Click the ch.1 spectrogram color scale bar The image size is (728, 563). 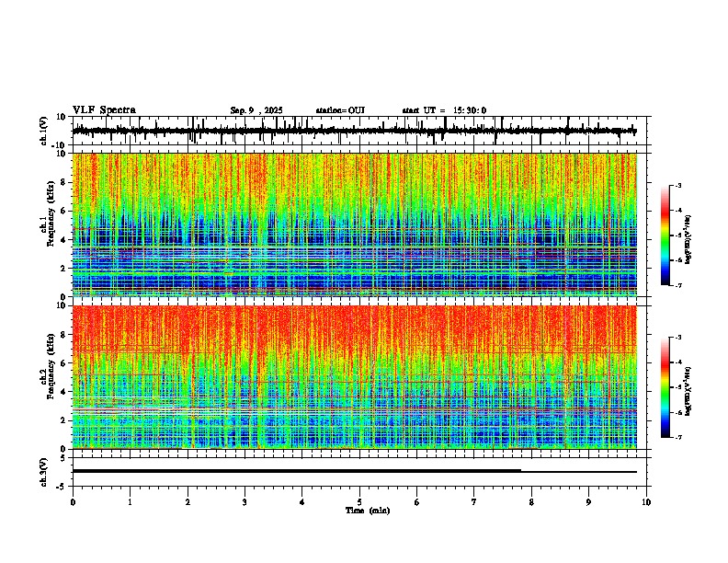tap(665, 236)
